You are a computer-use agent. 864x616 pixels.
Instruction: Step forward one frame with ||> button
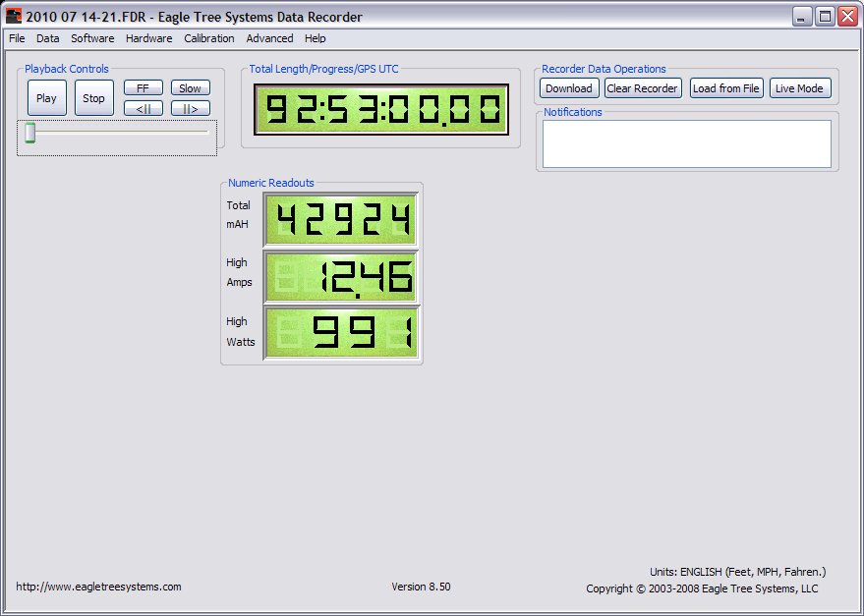point(190,108)
